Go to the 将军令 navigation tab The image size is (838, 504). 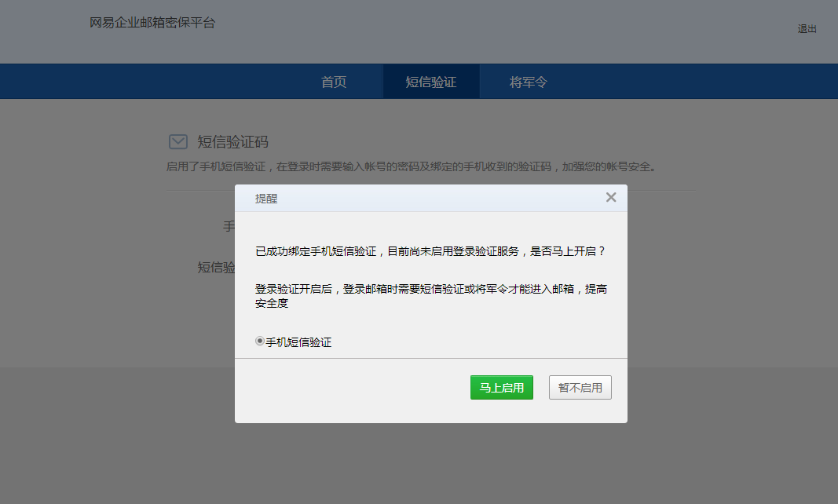[528, 82]
